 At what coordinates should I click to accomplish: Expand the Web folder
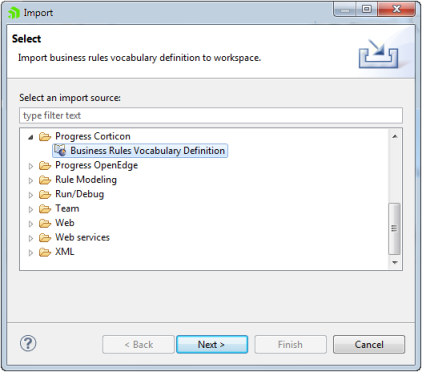(x=31, y=224)
